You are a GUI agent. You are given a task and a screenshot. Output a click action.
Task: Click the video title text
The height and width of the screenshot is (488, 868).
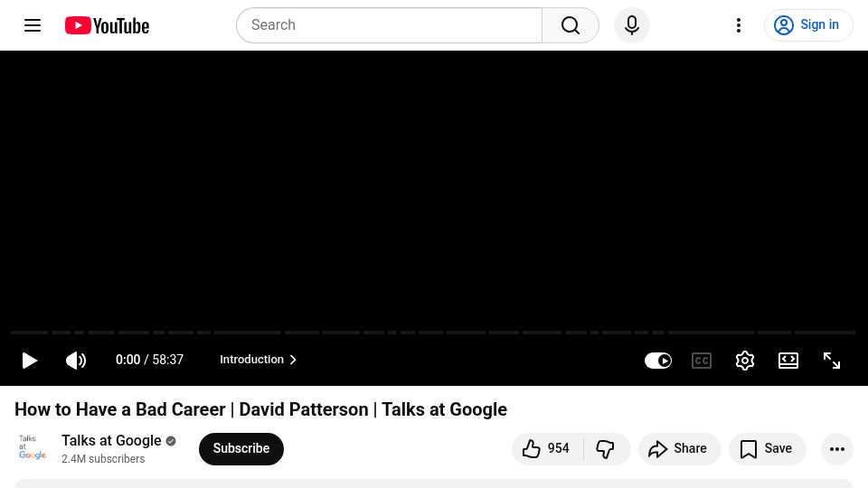tap(260, 409)
